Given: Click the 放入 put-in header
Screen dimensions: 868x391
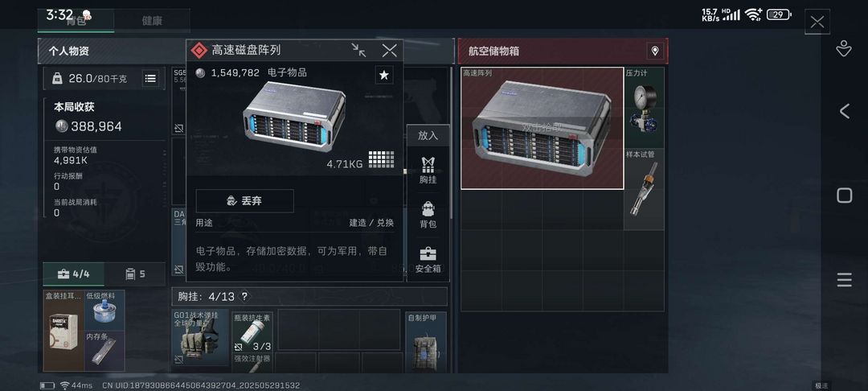Looking at the screenshot, I should tap(428, 136).
